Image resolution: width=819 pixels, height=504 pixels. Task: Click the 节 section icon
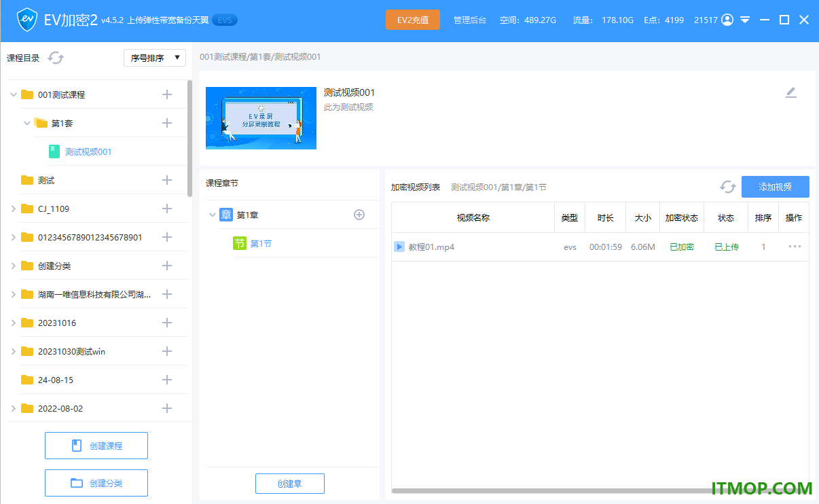(x=240, y=243)
